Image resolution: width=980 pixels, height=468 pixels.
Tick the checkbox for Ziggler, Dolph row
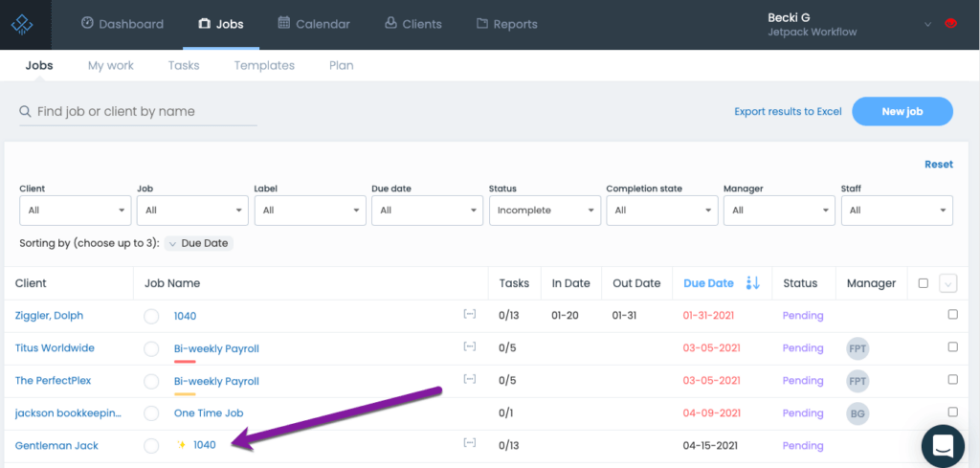coord(952,315)
